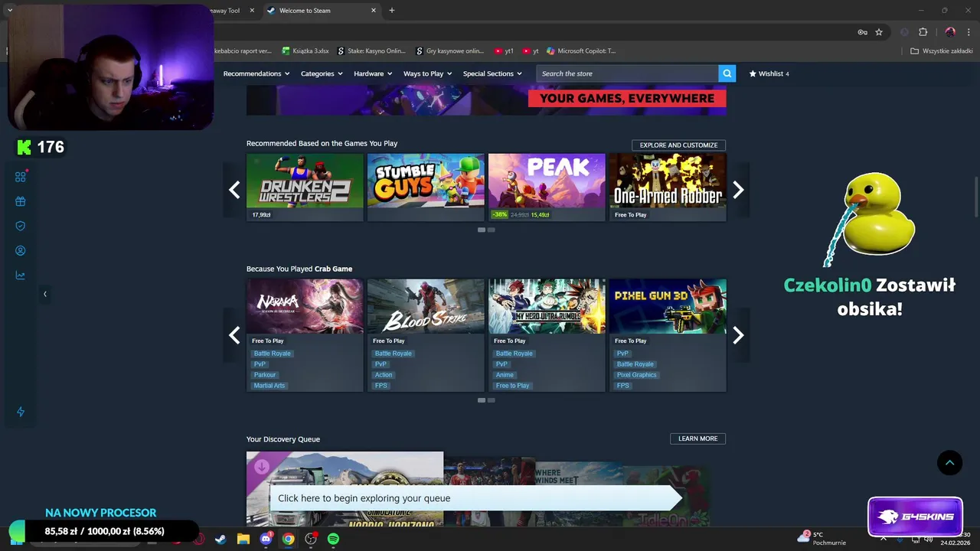Open the Naraka game thumbnail
The image size is (980, 551).
point(305,306)
